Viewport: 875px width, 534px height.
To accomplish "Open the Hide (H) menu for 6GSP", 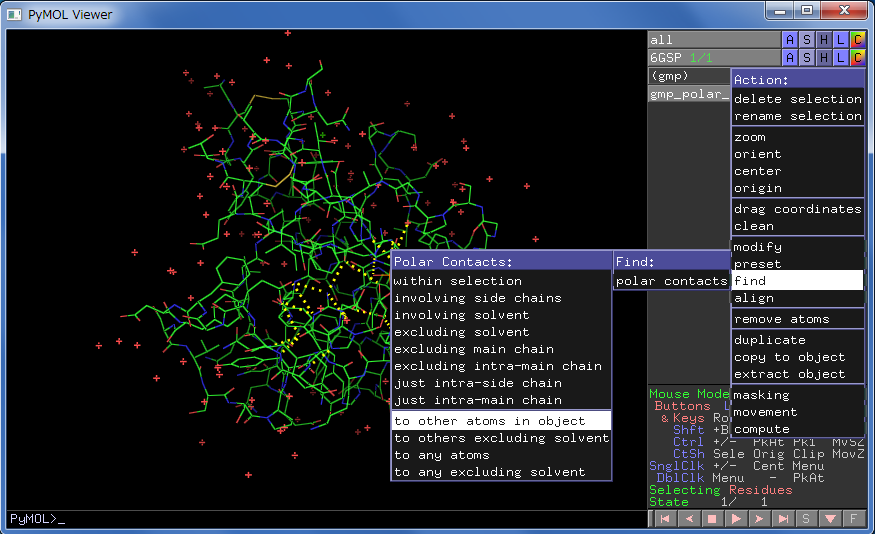I will click(x=824, y=57).
